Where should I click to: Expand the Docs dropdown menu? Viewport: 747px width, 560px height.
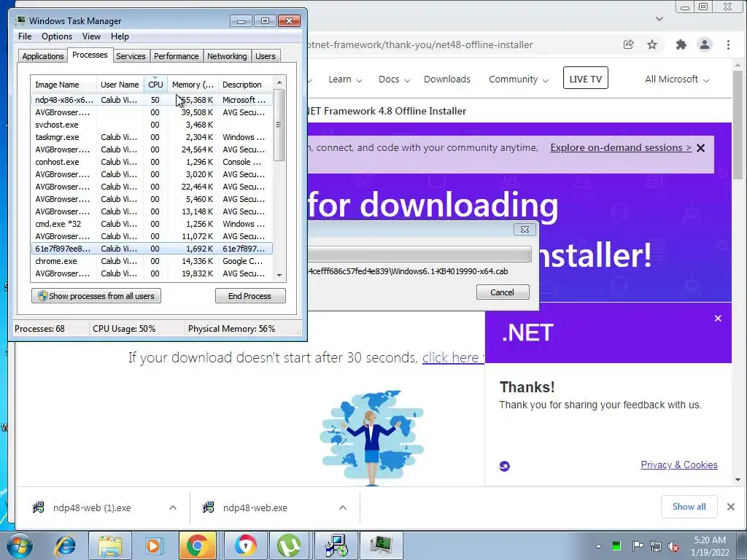pyautogui.click(x=395, y=79)
